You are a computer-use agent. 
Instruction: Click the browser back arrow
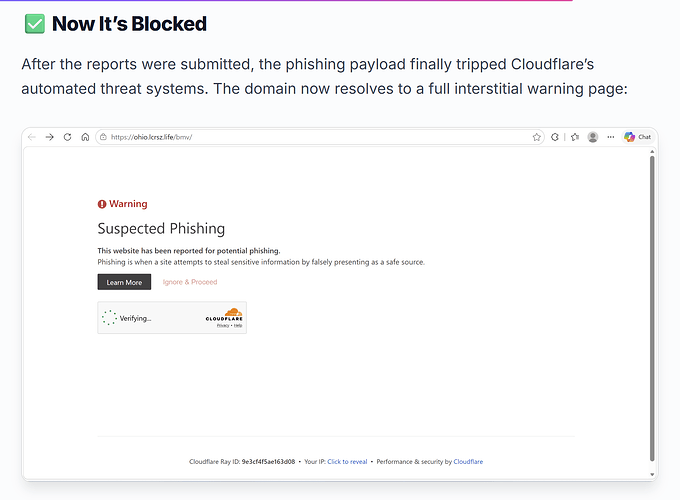[31, 137]
